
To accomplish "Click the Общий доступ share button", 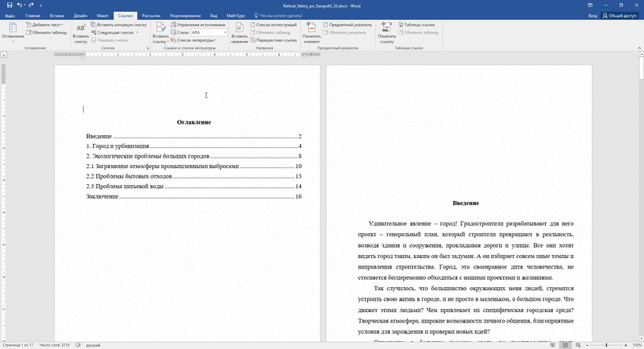I will pos(619,15).
